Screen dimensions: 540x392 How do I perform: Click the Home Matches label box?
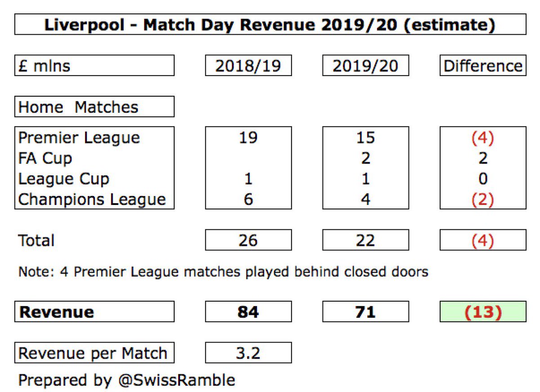(x=94, y=107)
